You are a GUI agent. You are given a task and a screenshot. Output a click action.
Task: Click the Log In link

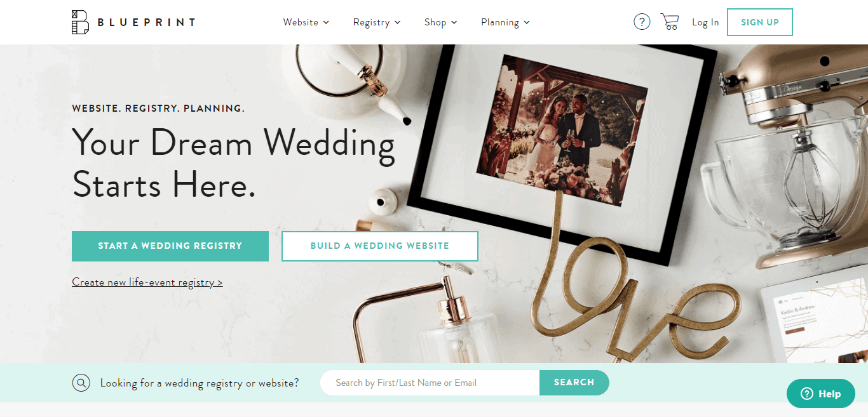coord(705,22)
